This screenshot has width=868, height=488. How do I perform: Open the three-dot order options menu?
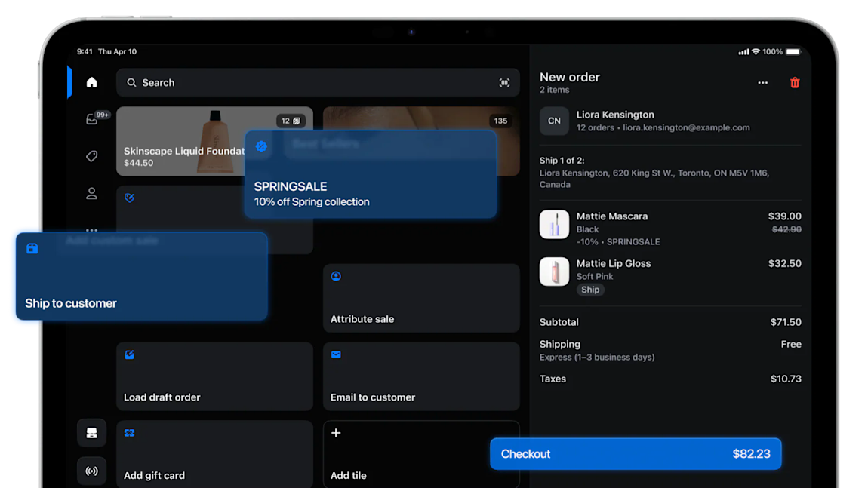click(763, 83)
